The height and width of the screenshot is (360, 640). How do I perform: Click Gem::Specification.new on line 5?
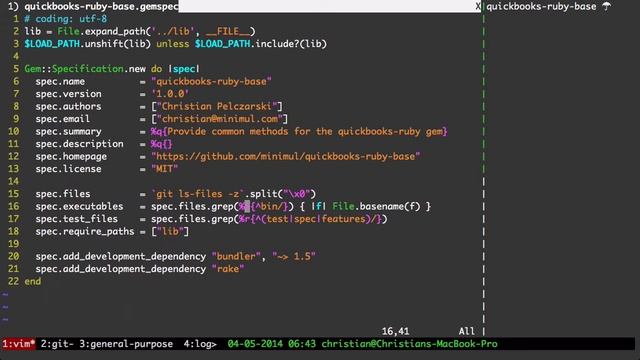click(x=85, y=69)
